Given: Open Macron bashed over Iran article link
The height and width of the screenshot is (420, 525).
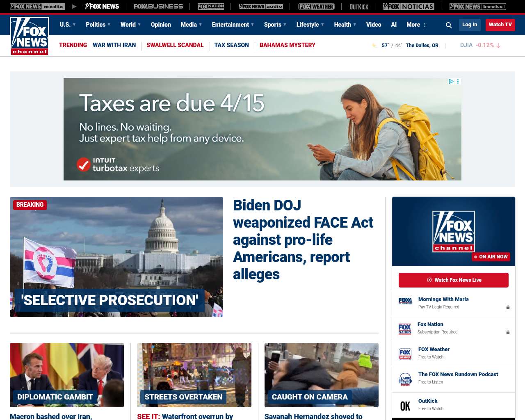Looking at the screenshot, I should [x=51, y=416].
